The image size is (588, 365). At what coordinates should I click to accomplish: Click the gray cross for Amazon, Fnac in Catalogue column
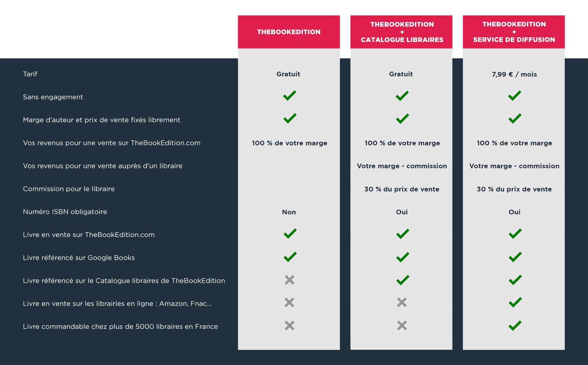[x=402, y=302]
